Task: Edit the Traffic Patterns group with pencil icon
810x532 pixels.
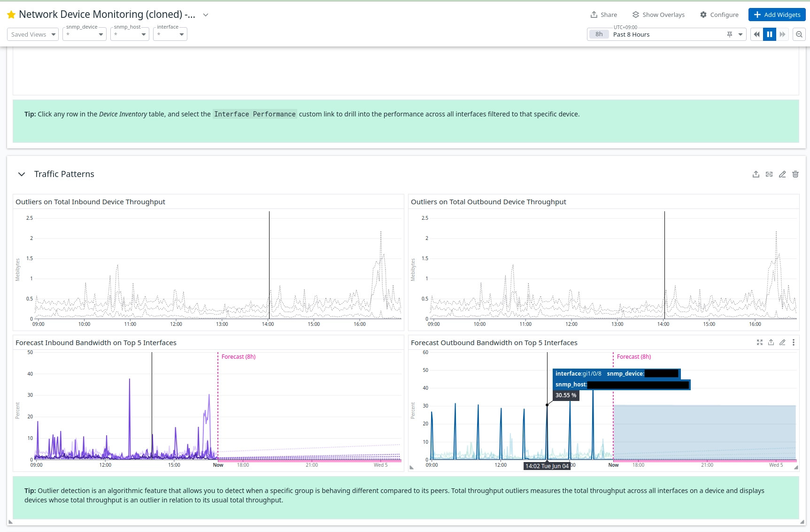Action: pos(782,174)
